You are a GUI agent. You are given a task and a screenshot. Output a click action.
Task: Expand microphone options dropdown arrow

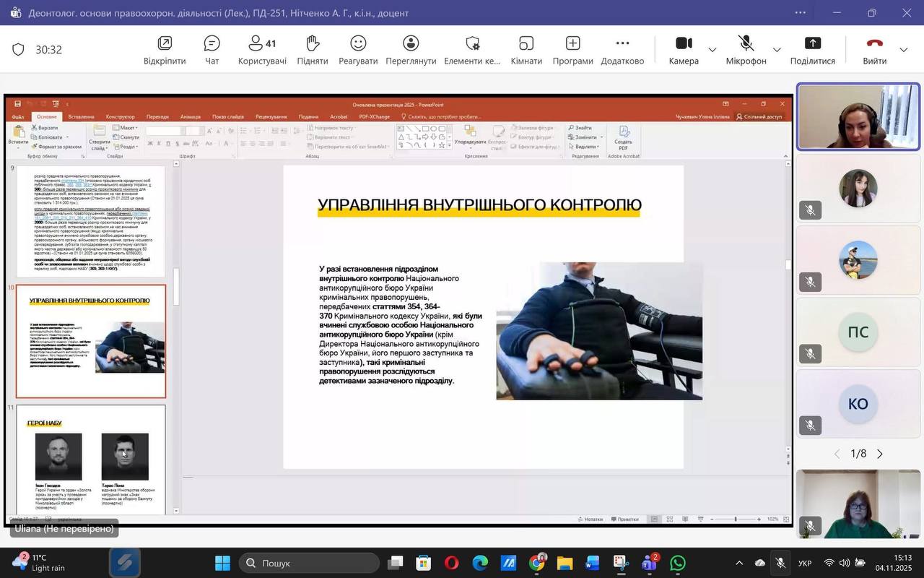click(x=777, y=50)
